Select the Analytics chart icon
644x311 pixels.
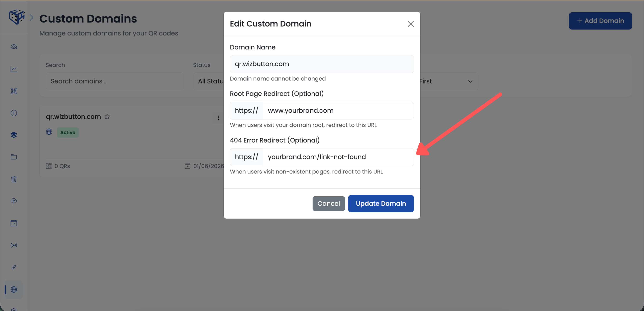point(14,69)
